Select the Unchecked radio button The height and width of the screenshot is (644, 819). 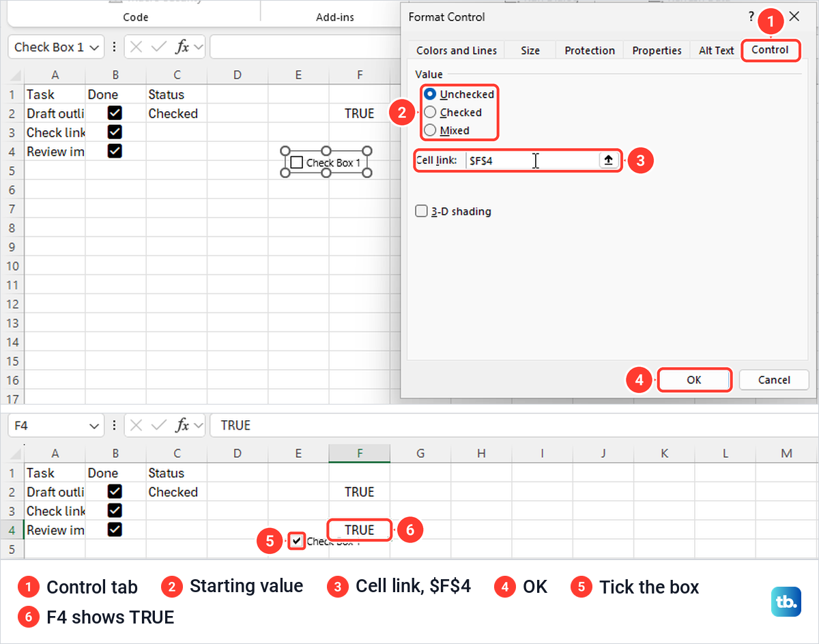point(431,94)
